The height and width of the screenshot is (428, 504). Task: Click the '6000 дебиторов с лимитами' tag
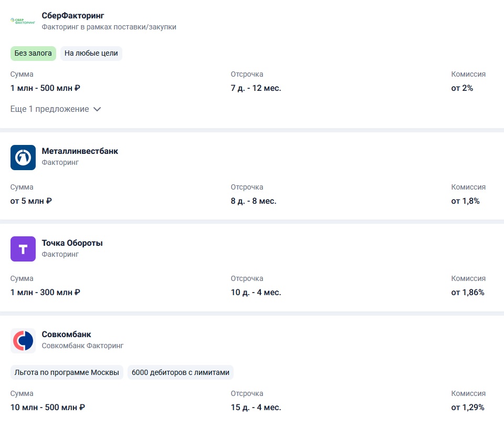click(181, 372)
